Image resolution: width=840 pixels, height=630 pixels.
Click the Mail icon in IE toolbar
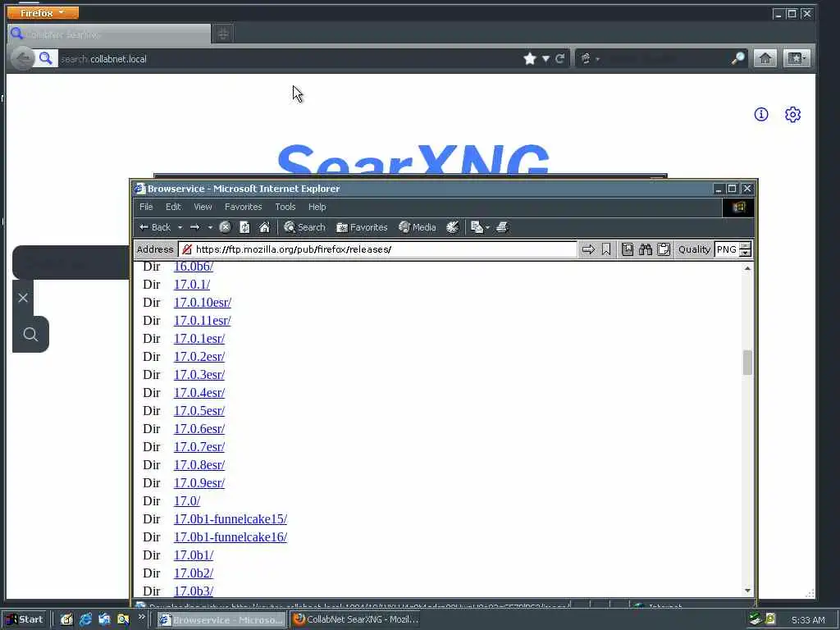tap(477, 227)
